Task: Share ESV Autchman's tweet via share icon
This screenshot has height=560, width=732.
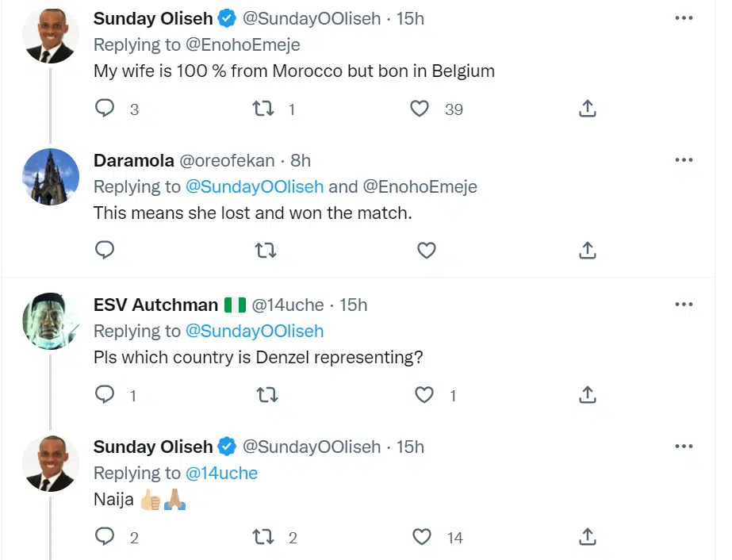Action: [x=587, y=394]
